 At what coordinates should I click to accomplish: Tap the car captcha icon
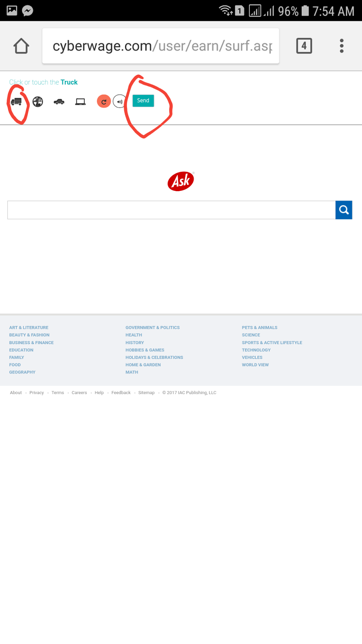(59, 102)
